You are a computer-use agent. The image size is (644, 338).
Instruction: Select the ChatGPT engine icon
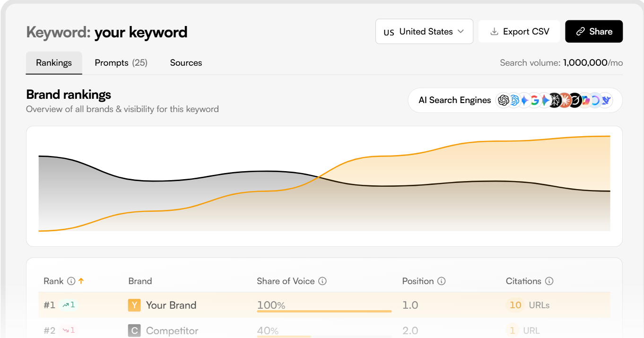tap(503, 100)
